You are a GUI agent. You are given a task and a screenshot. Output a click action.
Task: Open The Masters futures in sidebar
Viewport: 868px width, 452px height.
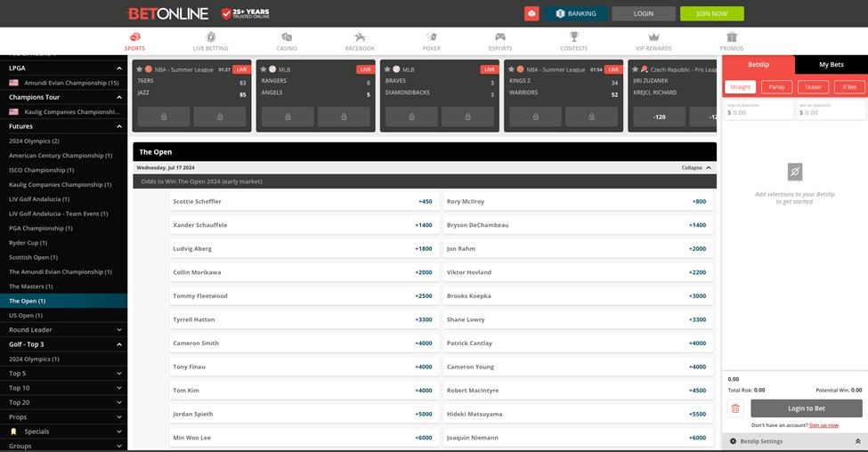(x=31, y=287)
